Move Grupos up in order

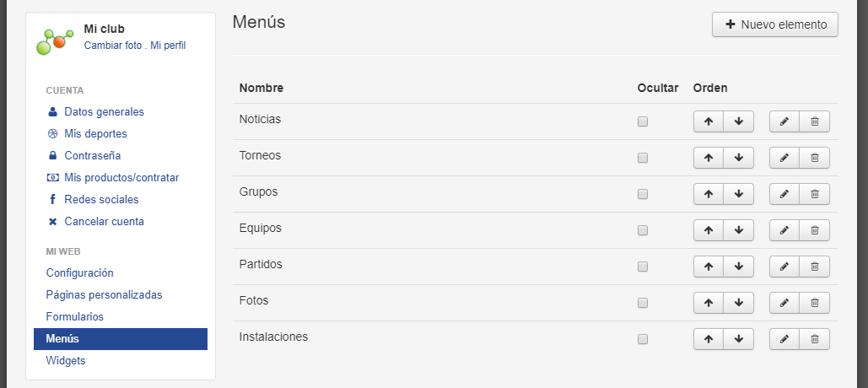pos(709,194)
